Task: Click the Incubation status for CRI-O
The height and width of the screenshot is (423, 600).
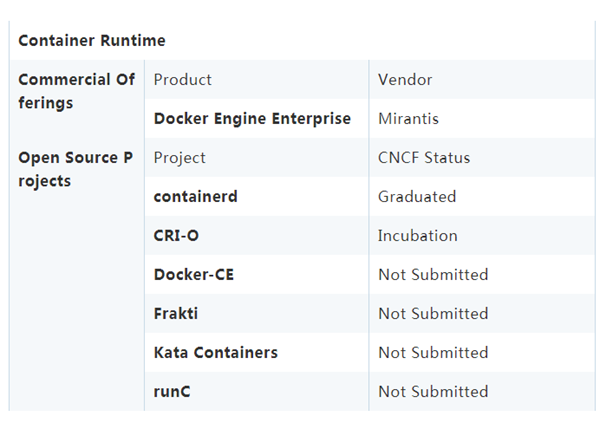Action: [x=418, y=236]
